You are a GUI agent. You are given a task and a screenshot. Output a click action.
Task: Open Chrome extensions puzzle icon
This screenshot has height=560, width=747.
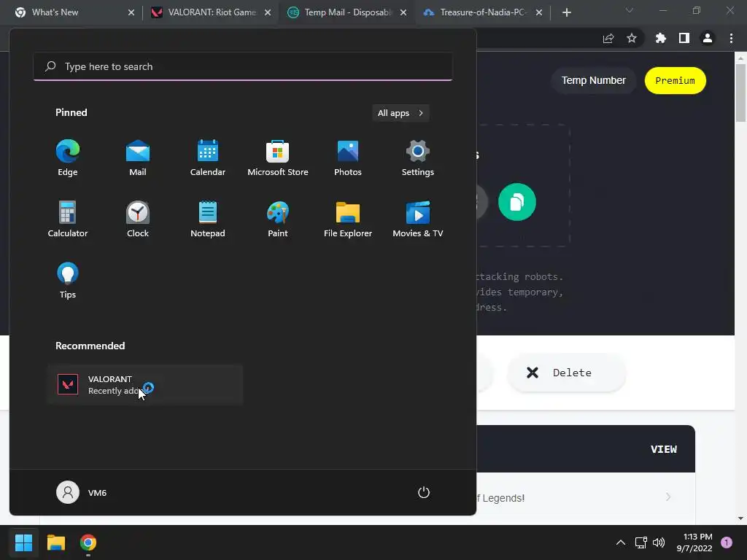point(661,38)
